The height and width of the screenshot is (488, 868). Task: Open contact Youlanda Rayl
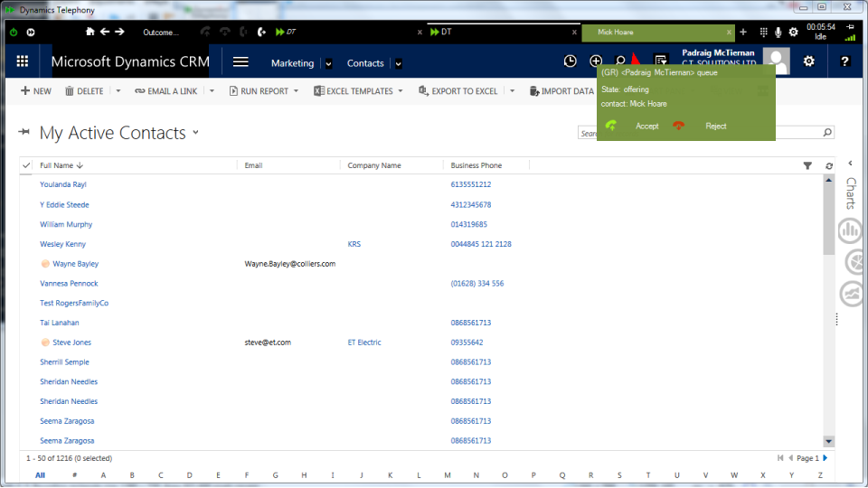(63, 184)
